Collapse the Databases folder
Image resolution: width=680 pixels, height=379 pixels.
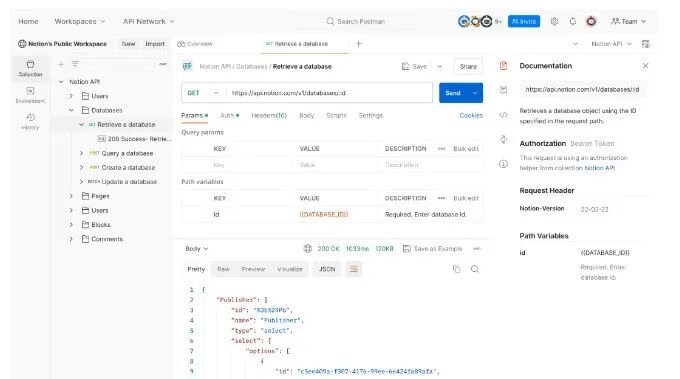pos(72,110)
